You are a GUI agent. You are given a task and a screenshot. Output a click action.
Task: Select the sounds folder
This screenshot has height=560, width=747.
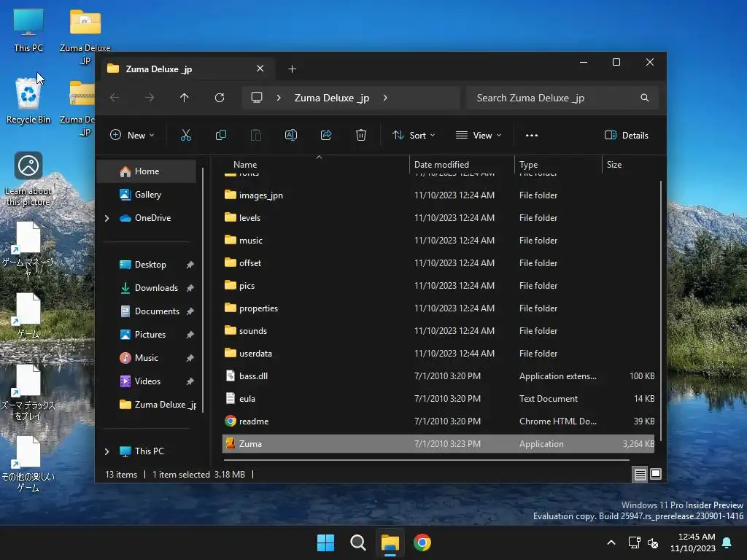click(x=438, y=331)
